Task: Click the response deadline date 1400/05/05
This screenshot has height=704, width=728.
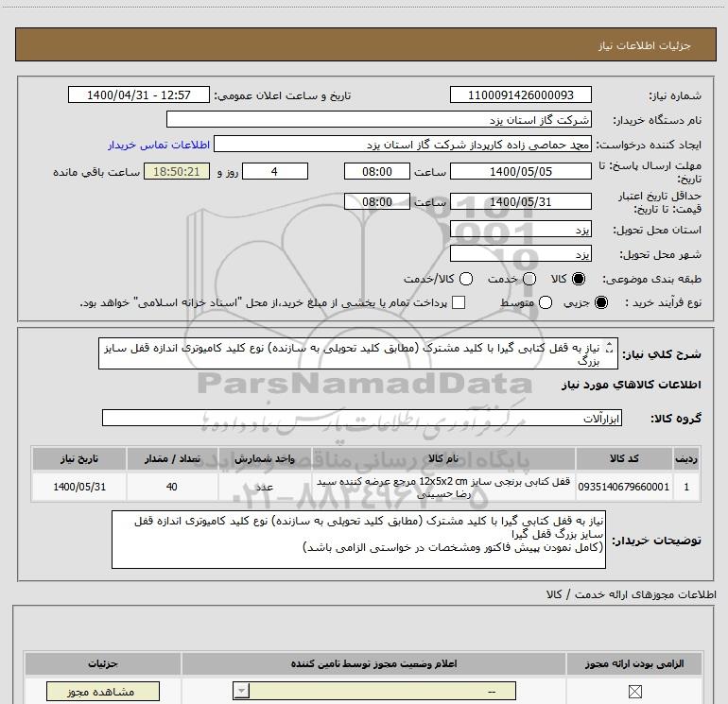Action: [x=520, y=171]
